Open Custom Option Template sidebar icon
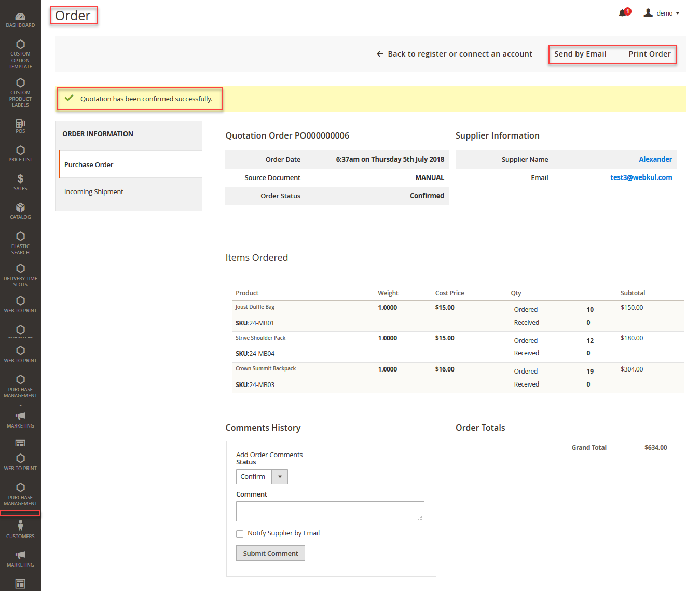This screenshot has height=591, width=700. (20, 45)
